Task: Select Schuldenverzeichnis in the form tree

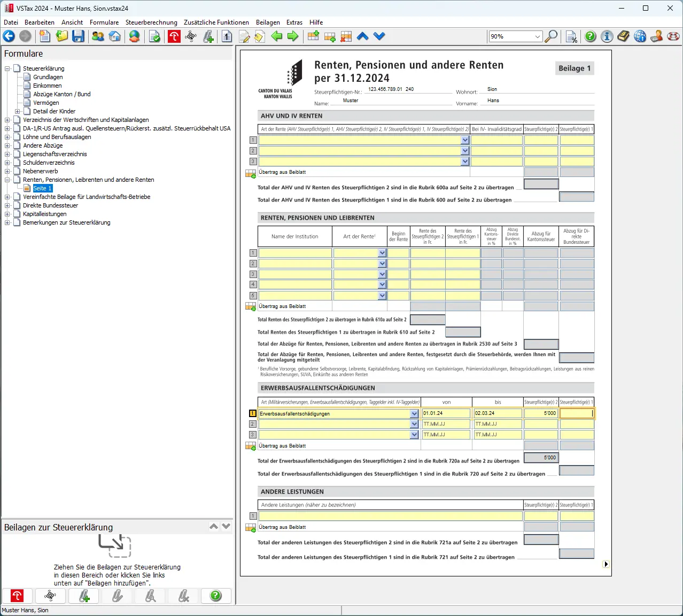Action: pyautogui.click(x=49, y=163)
